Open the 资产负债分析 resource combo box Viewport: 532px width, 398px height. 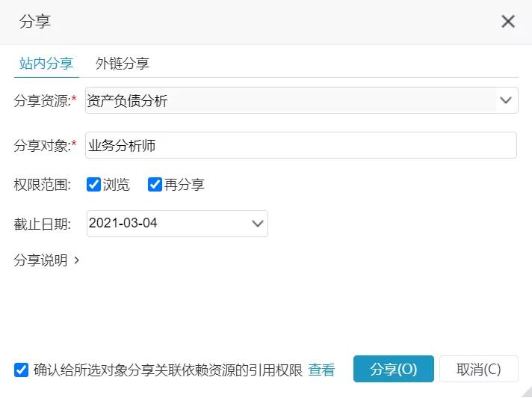[x=290, y=101]
